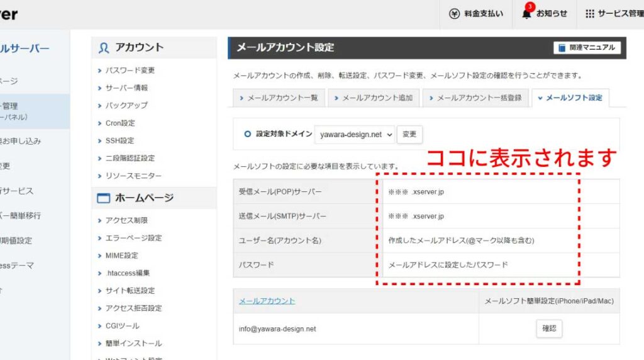Open 簡単インストール under ホームページ
Screen dimensions: 644x360
click(x=133, y=344)
